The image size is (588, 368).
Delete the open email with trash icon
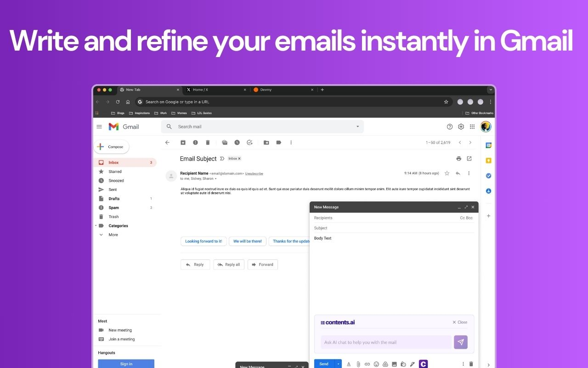click(208, 143)
